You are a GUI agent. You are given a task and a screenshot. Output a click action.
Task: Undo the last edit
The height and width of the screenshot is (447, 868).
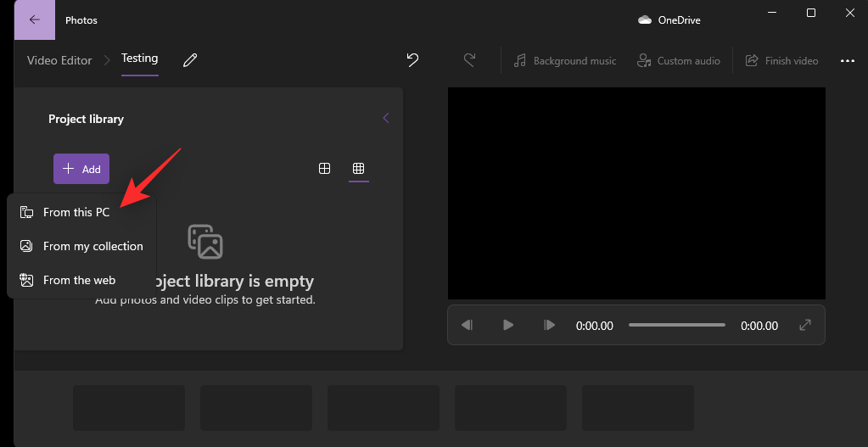pos(412,59)
